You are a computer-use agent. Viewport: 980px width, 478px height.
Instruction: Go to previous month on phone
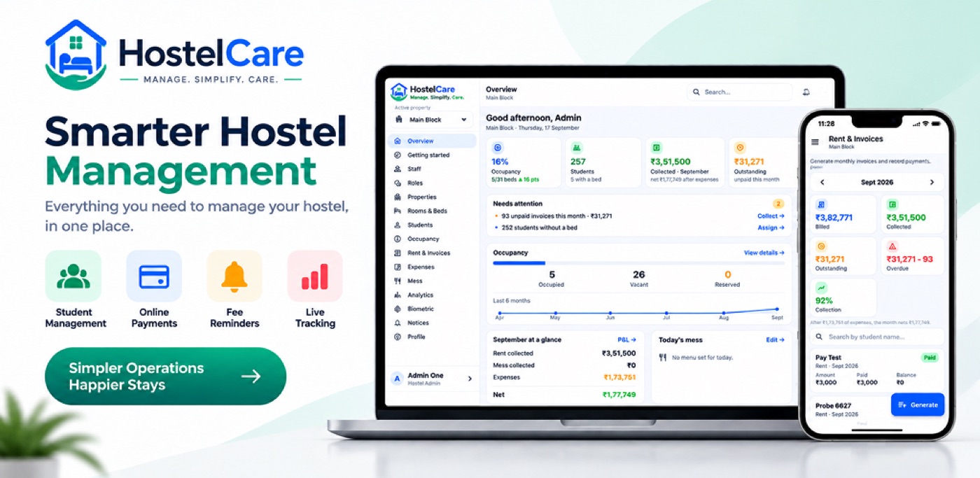click(x=822, y=182)
